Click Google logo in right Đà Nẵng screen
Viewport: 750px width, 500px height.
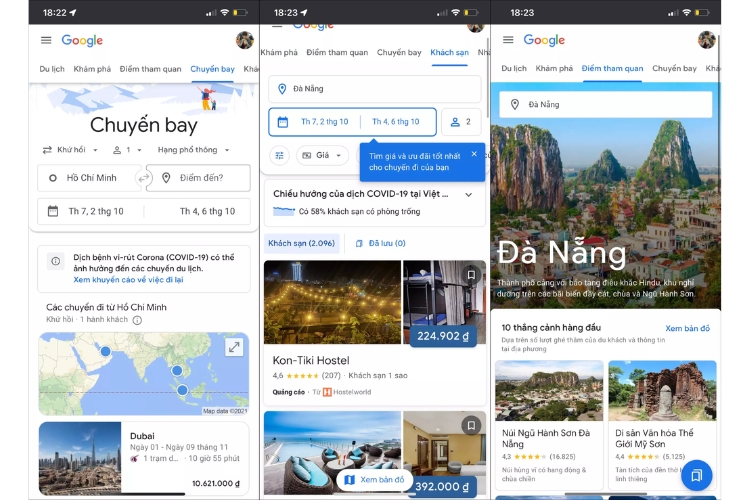pos(544,40)
